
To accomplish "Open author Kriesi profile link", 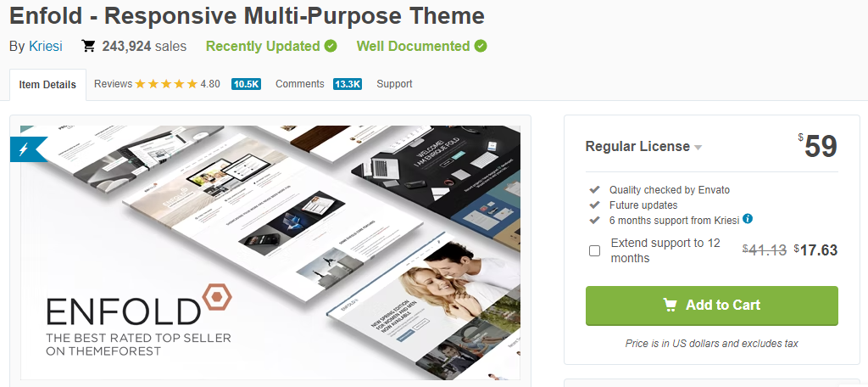I will point(46,46).
